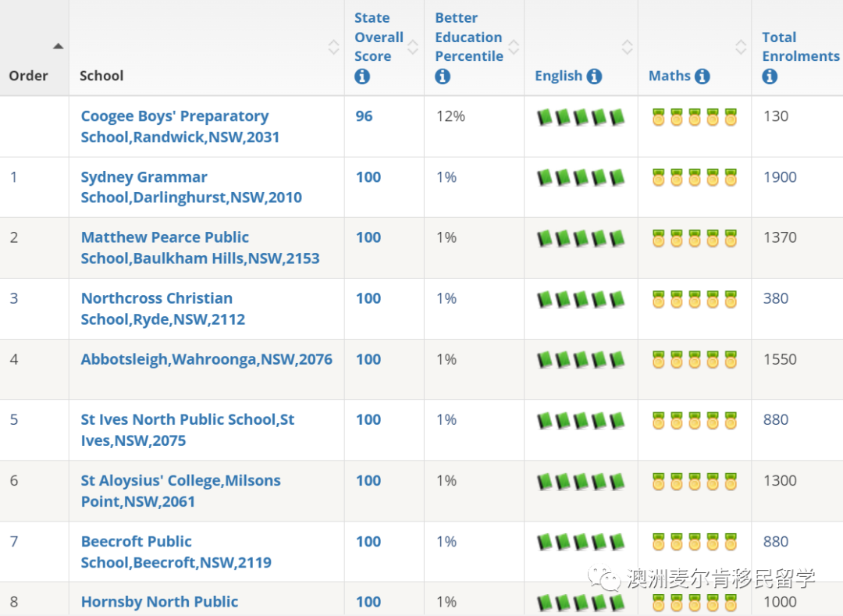Click English book rating for Northcross Christian

click(x=581, y=299)
